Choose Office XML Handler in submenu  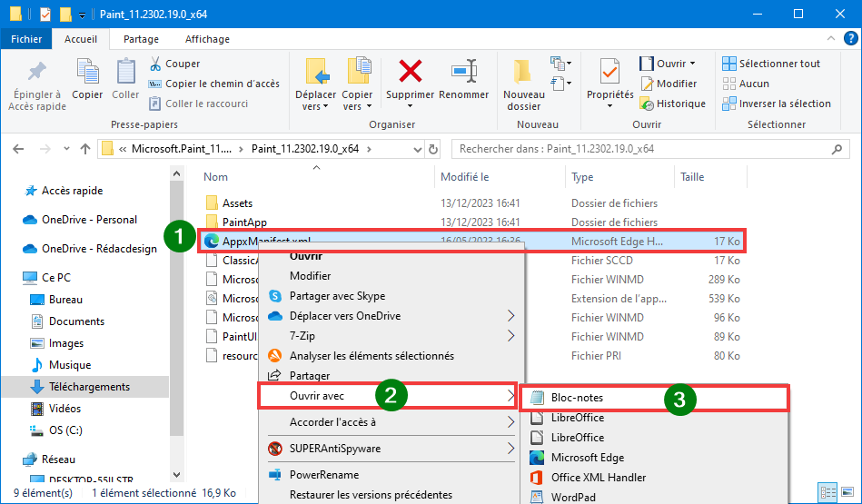(x=599, y=477)
